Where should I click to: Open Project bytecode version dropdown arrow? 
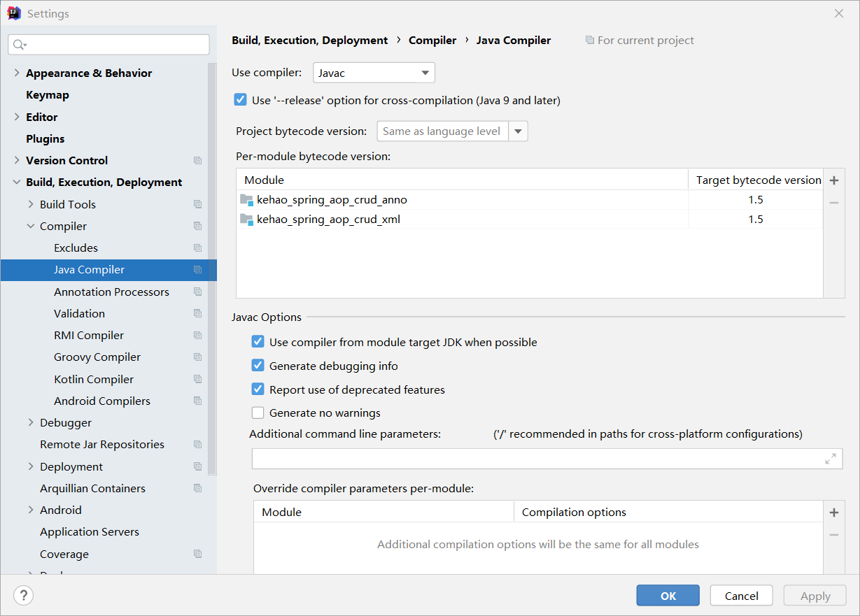click(x=519, y=131)
